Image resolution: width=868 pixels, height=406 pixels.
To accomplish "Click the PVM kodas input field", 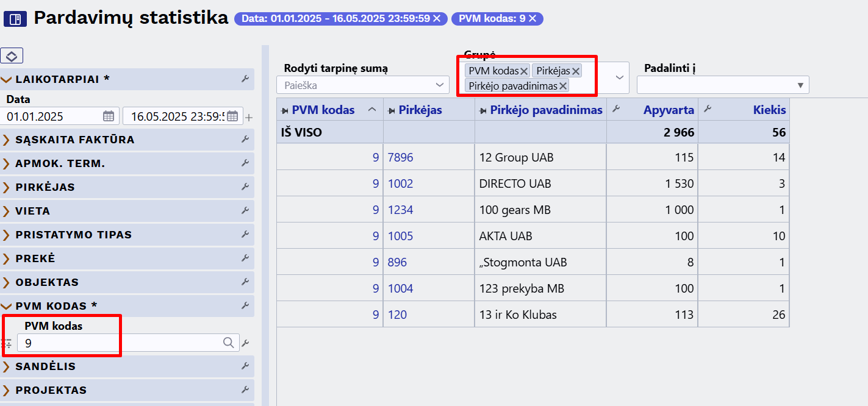I will (120, 343).
